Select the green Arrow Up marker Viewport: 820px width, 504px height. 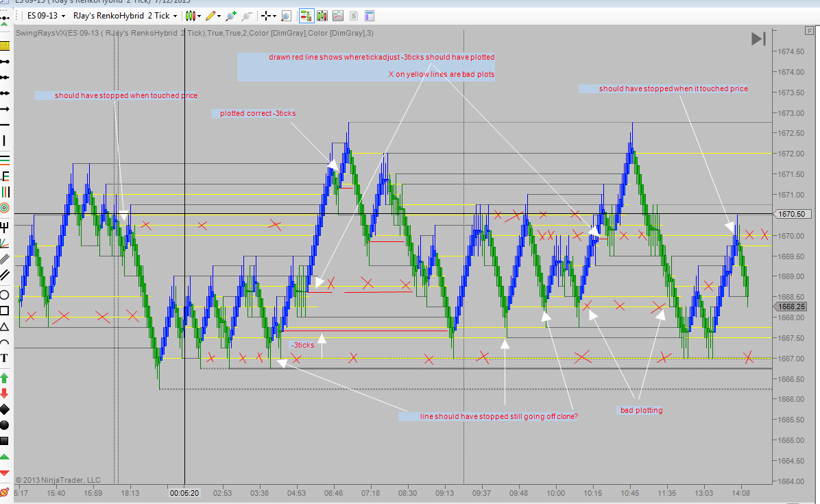tap(4, 377)
